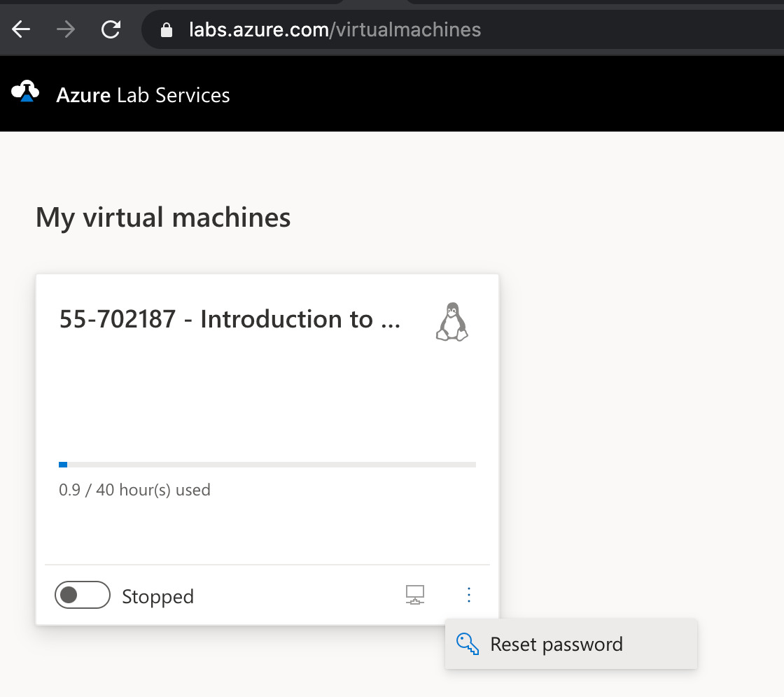The image size is (784, 697).
Task: Click the My virtual machines heading
Action: point(163,217)
